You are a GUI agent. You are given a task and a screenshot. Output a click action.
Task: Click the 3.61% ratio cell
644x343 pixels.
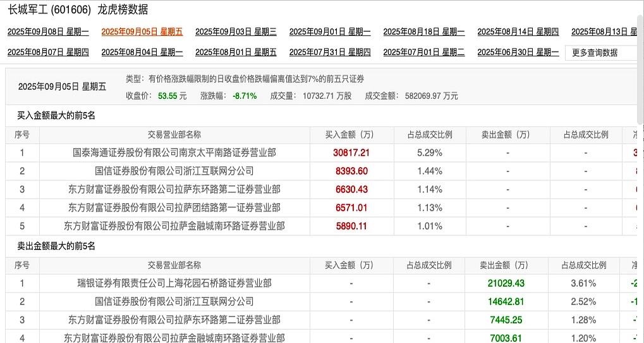[x=583, y=284]
